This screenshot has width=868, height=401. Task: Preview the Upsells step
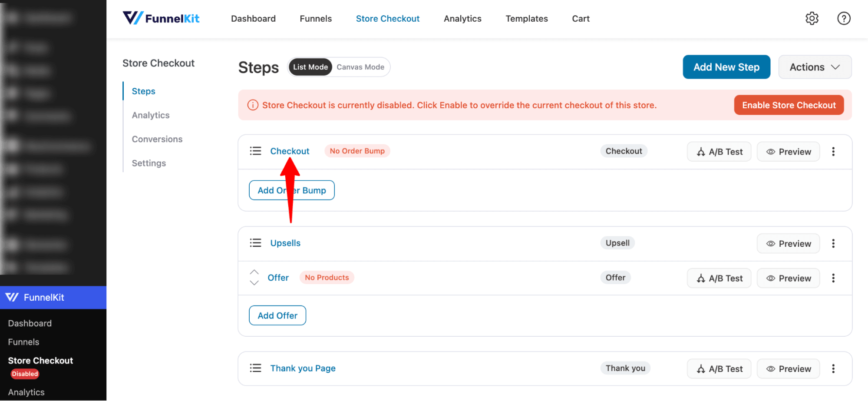pos(788,243)
